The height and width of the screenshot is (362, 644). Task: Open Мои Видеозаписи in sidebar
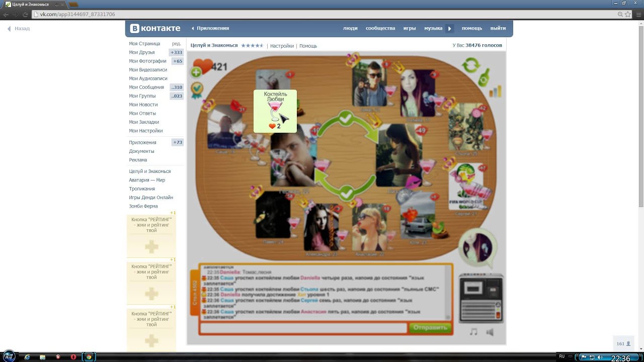coord(148,70)
